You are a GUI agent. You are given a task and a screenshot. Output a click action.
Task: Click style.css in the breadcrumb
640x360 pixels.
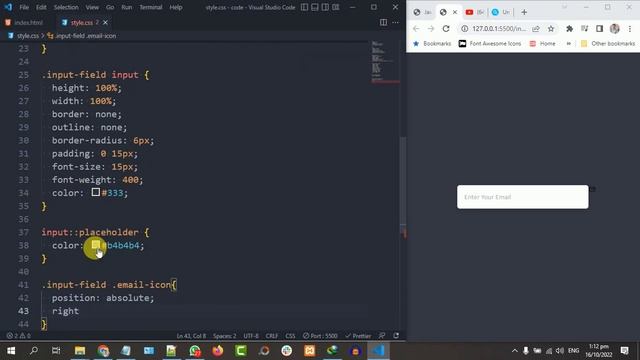[27, 36]
